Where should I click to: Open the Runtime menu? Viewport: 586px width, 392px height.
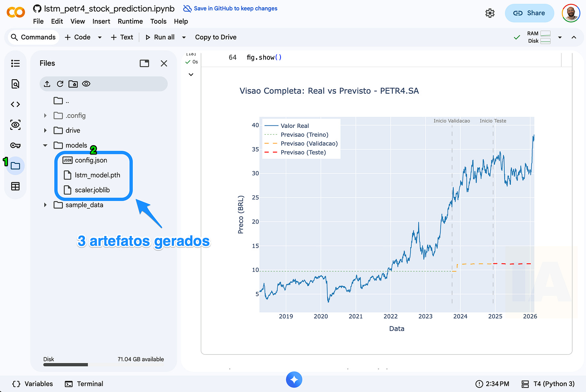pos(130,21)
